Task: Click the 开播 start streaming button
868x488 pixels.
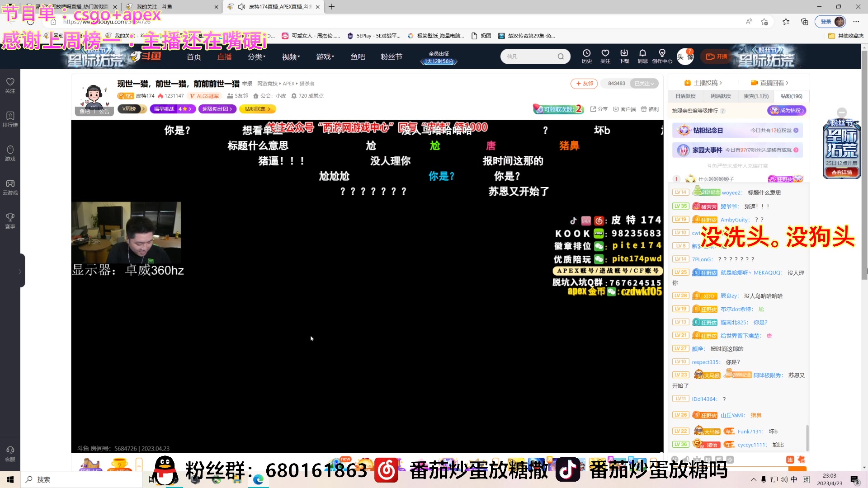Action: click(717, 56)
